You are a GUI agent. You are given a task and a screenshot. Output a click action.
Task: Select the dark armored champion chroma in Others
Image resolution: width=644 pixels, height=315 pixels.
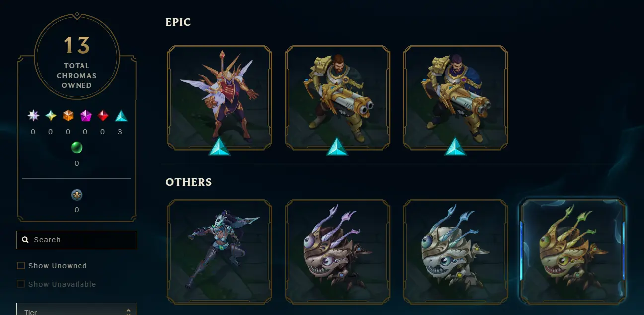[x=220, y=252]
